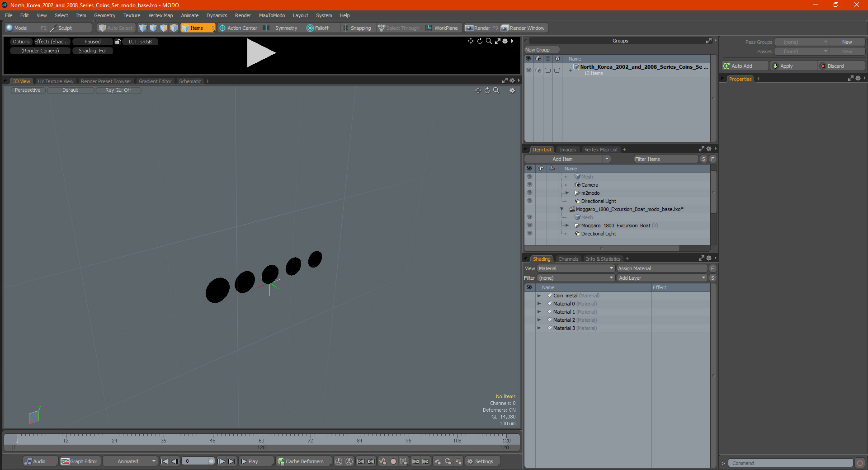
Task: Toggle visibility of Moggaro_1800_Excursion_Boat item
Action: [x=529, y=226]
